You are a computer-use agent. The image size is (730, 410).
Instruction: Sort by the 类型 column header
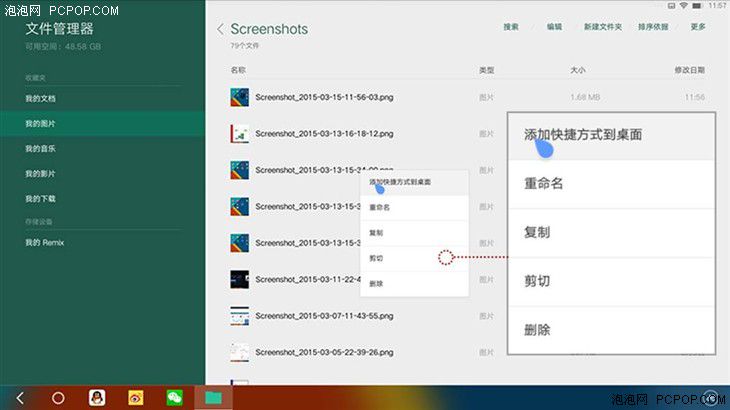[487, 70]
